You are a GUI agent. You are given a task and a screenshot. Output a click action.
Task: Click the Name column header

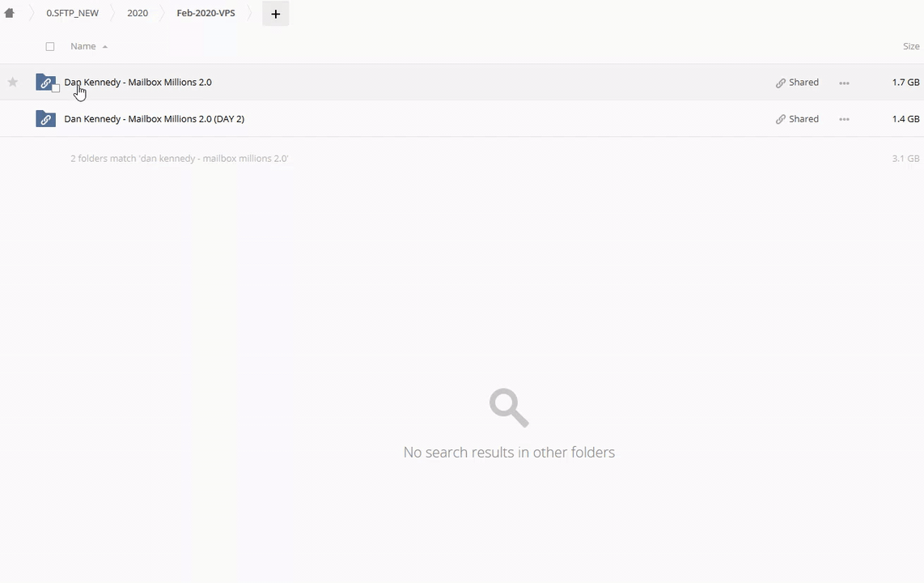(x=83, y=46)
